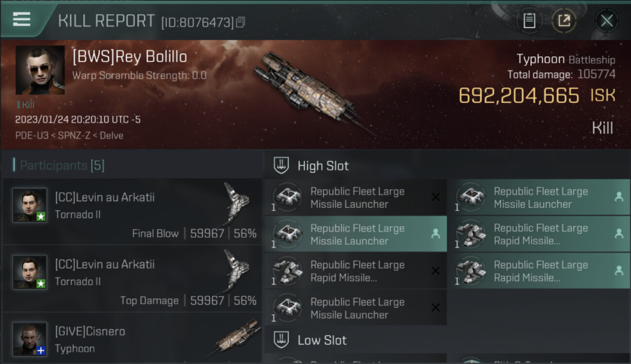This screenshot has height=364, width=631.
Task: Open the Final Blow participant's portrait
Action: pos(30,205)
